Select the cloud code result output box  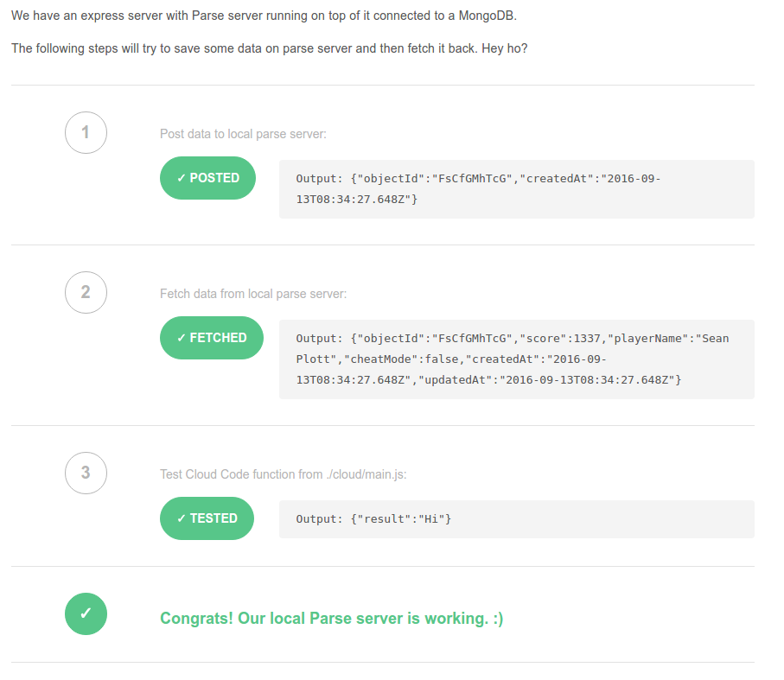pyautogui.click(x=516, y=518)
